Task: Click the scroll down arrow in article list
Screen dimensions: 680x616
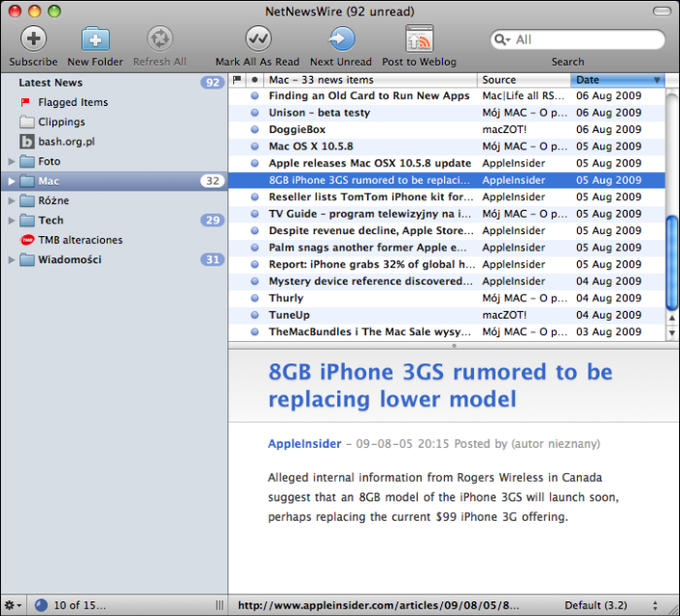Action: [x=672, y=333]
